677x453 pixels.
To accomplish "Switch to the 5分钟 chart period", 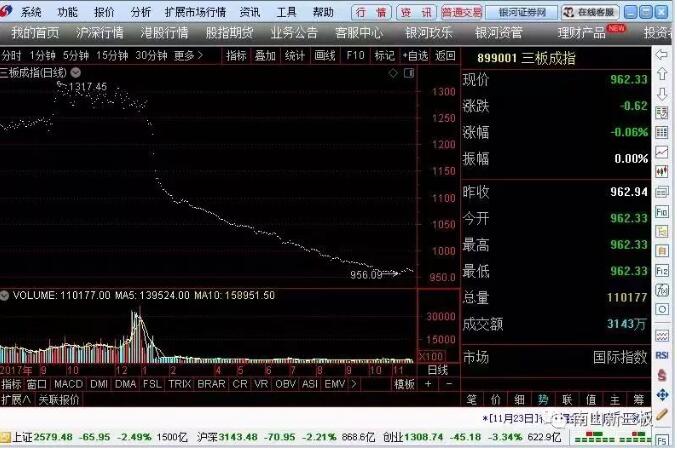I will click(75, 55).
